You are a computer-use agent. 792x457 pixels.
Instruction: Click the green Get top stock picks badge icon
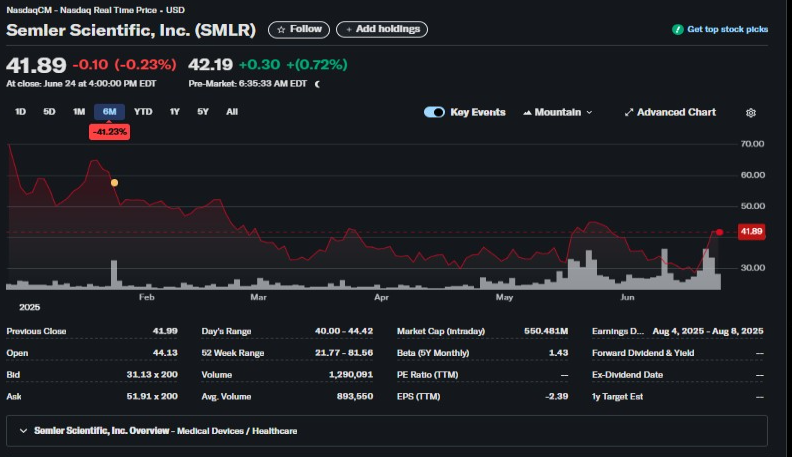pos(677,30)
